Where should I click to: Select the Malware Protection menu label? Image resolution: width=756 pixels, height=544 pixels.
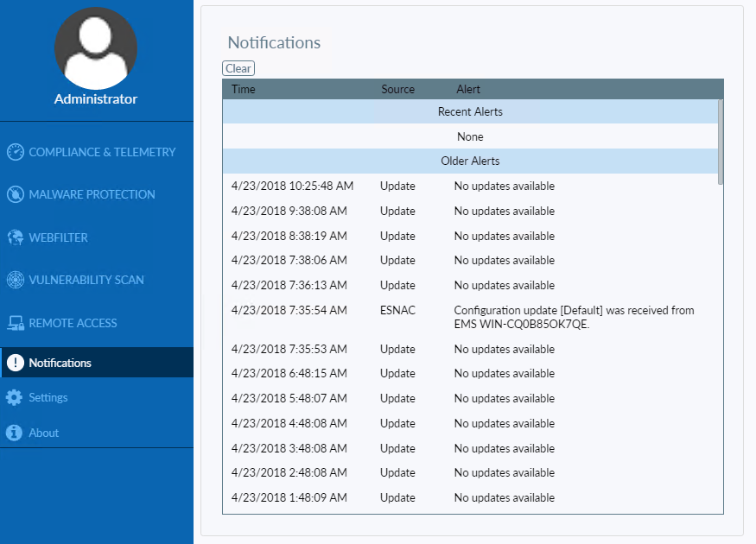(x=92, y=194)
